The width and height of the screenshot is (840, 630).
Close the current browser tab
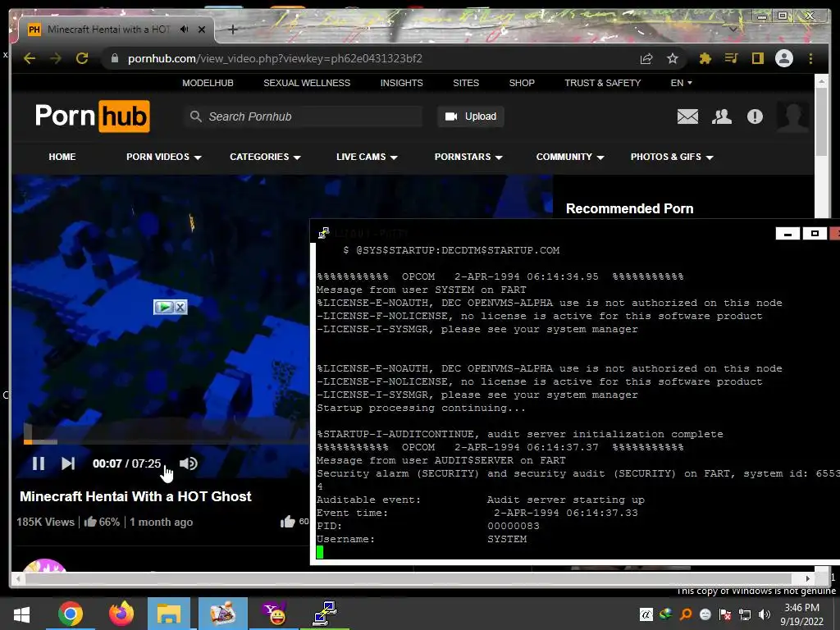tap(202, 30)
